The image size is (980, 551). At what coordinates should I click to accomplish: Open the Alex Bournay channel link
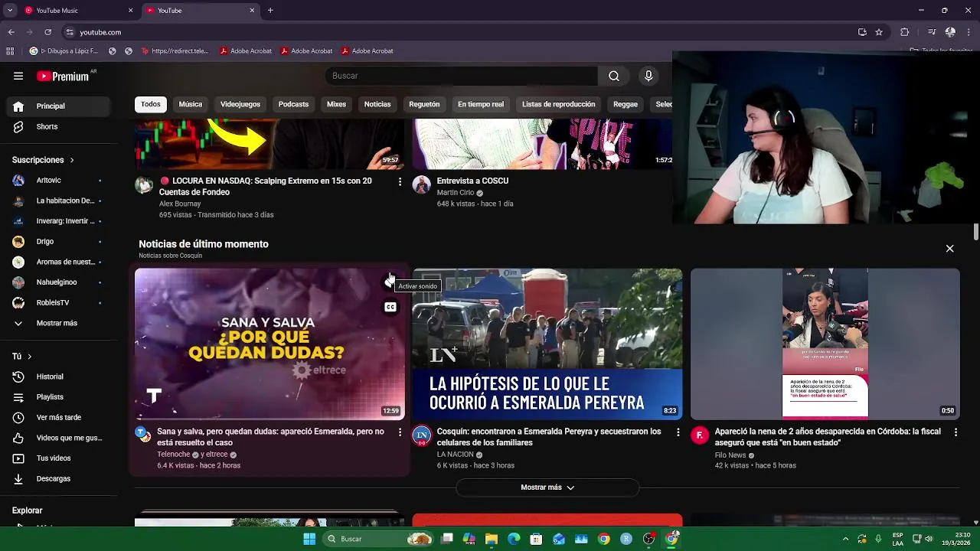180,204
